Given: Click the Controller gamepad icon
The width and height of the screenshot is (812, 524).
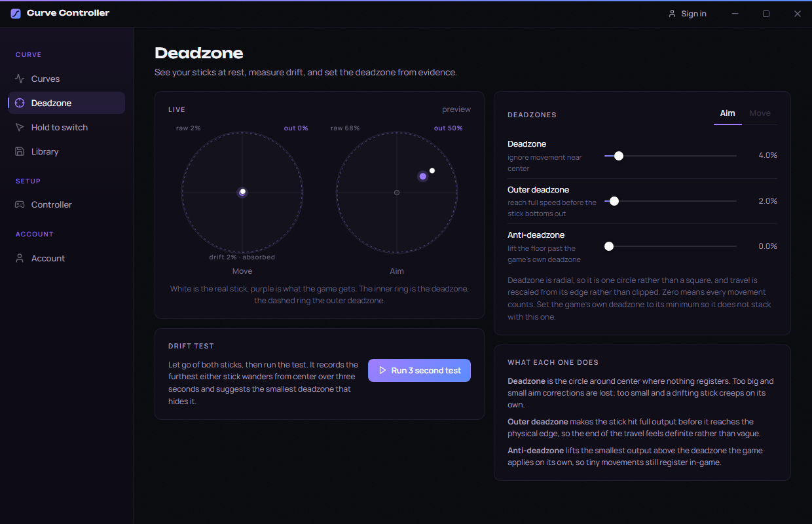Looking at the screenshot, I should [20, 204].
